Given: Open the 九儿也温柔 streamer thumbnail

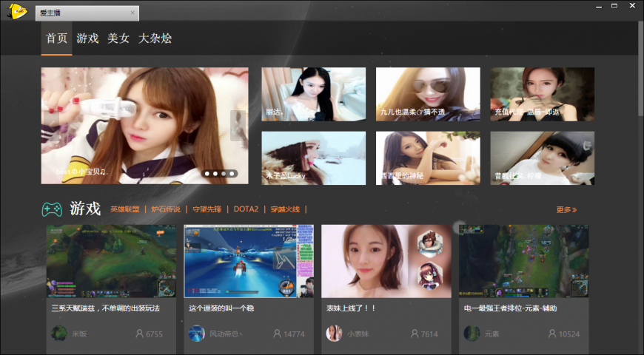Looking at the screenshot, I should tap(428, 94).
